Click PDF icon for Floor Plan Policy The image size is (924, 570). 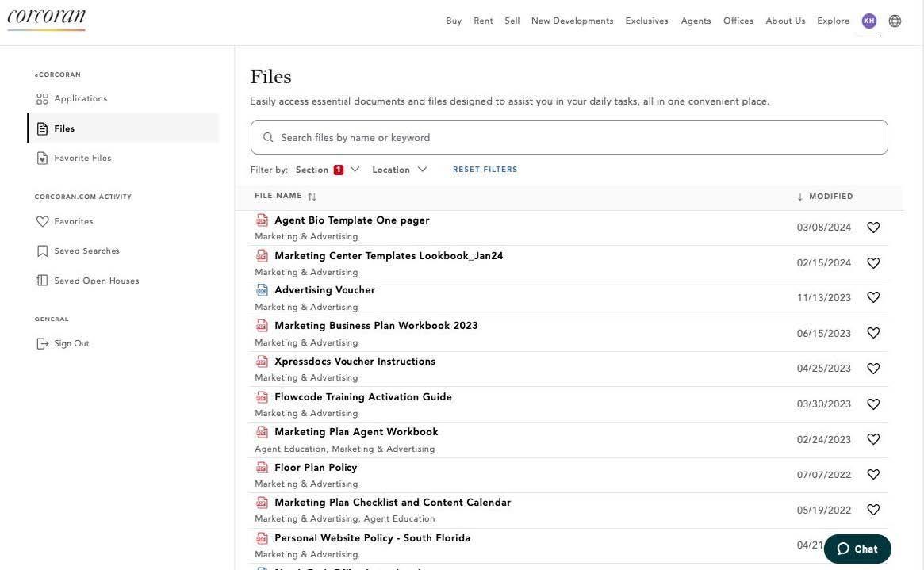click(262, 468)
